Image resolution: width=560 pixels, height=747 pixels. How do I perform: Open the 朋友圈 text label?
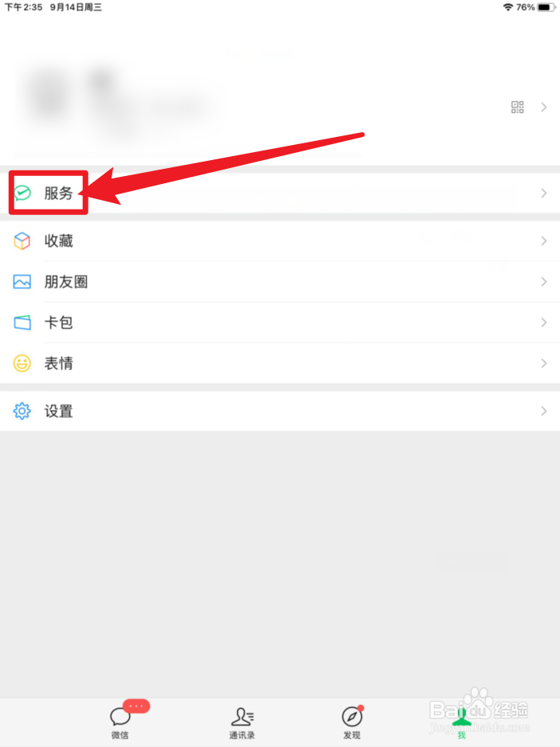(x=66, y=282)
